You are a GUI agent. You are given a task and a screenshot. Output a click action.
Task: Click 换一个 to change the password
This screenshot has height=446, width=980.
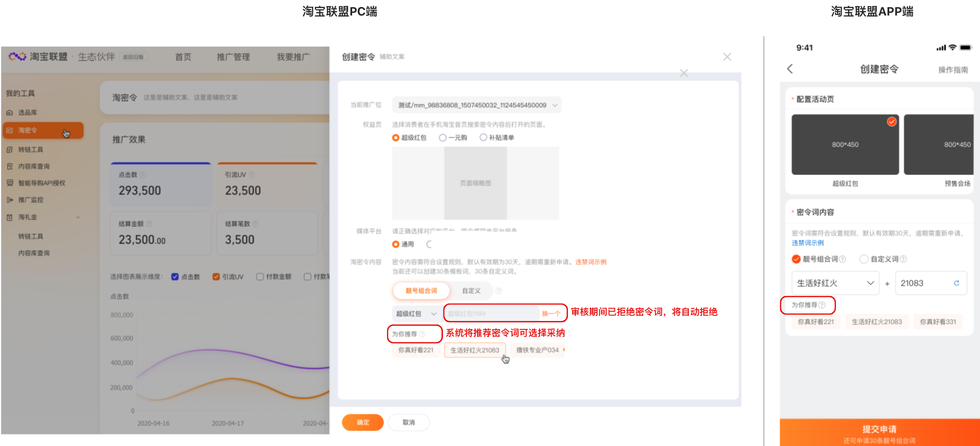click(x=551, y=314)
